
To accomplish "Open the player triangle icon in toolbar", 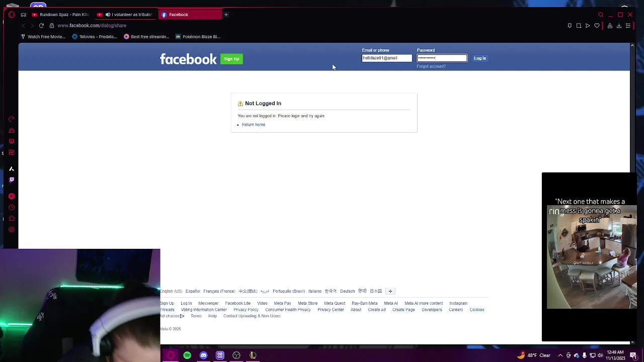I will [x=588, y=26].
